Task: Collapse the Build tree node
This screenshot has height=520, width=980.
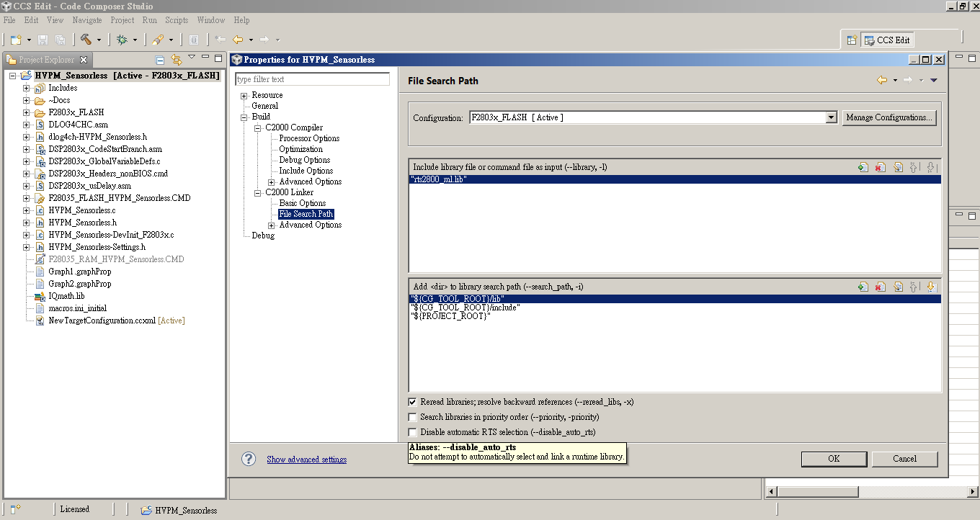Action: tap(244, 117)
